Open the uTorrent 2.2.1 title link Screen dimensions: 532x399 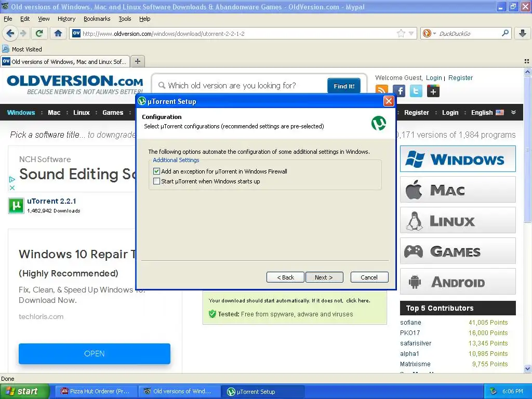tap(51, 201)
